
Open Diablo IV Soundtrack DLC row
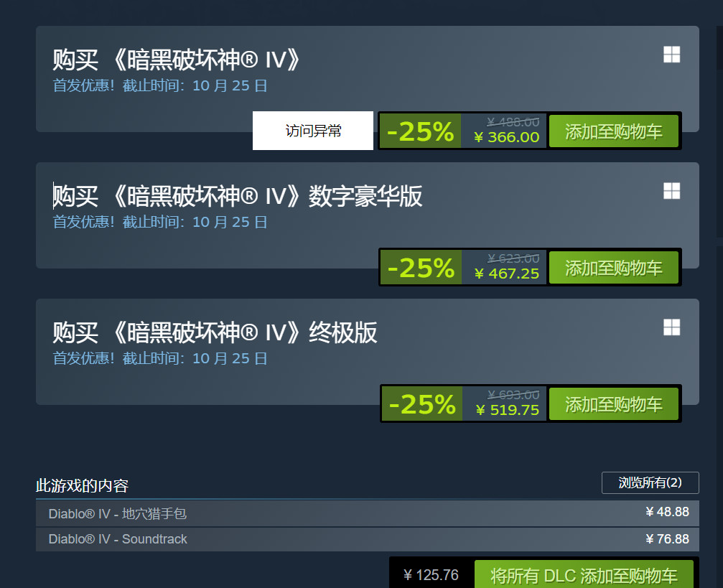pos(368,539)
